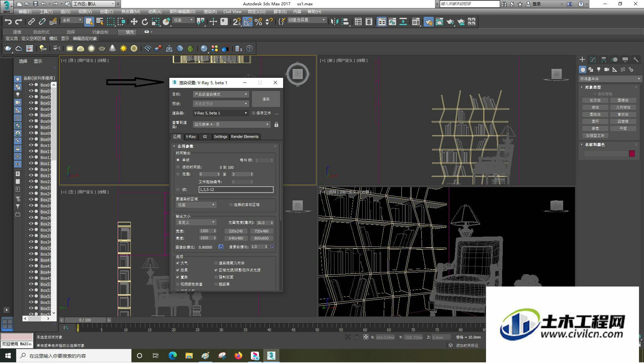Click the 800x600 preset button
Screen dimensions: 644x363
click(261, 238)
